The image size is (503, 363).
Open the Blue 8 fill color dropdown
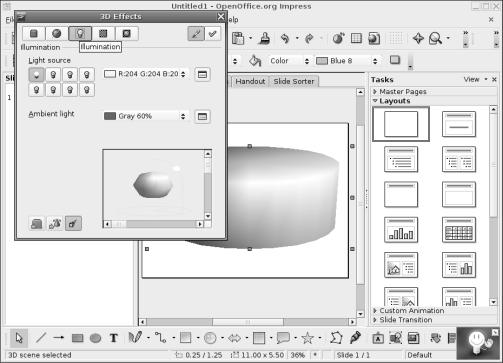click(347, 61)
